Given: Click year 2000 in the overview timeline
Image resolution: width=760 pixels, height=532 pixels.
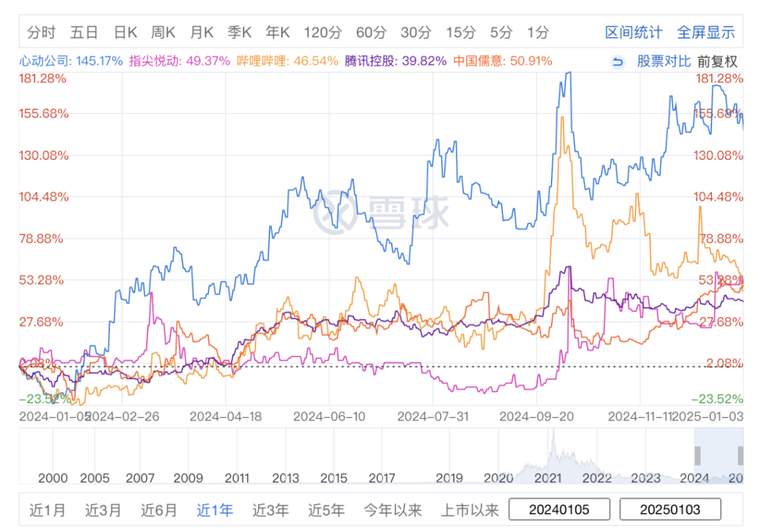Looking at the screenshot, I should pyautogui.click(x=53, y=479).
